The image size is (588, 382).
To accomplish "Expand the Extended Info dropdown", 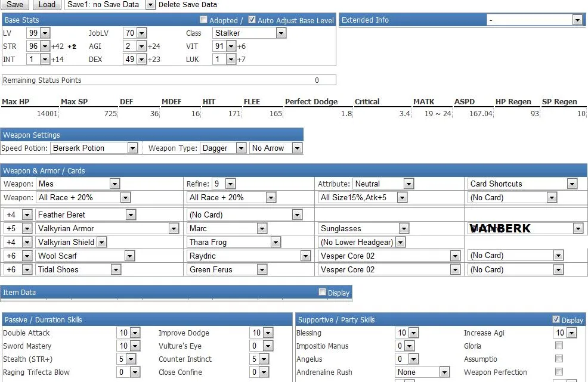I will pyautogui.click(x=534, y=20).
